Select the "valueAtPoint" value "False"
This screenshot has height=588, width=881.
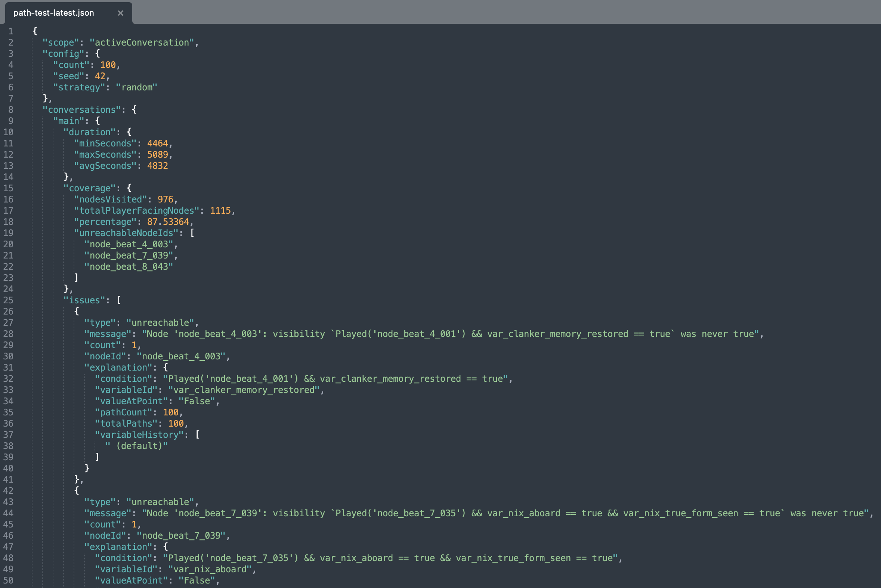tap(198, 401)
